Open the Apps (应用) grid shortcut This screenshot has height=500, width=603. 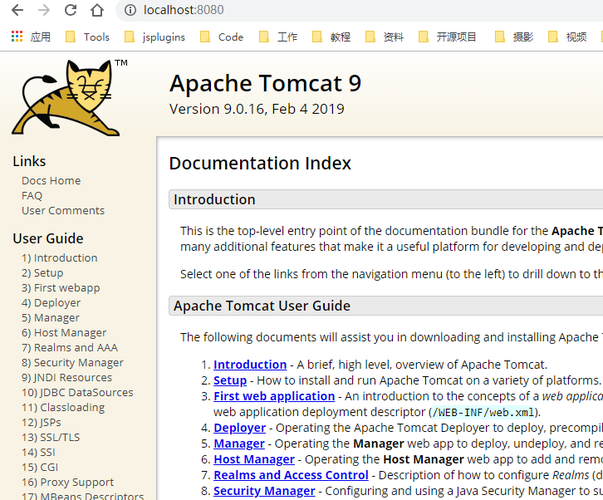31,37
